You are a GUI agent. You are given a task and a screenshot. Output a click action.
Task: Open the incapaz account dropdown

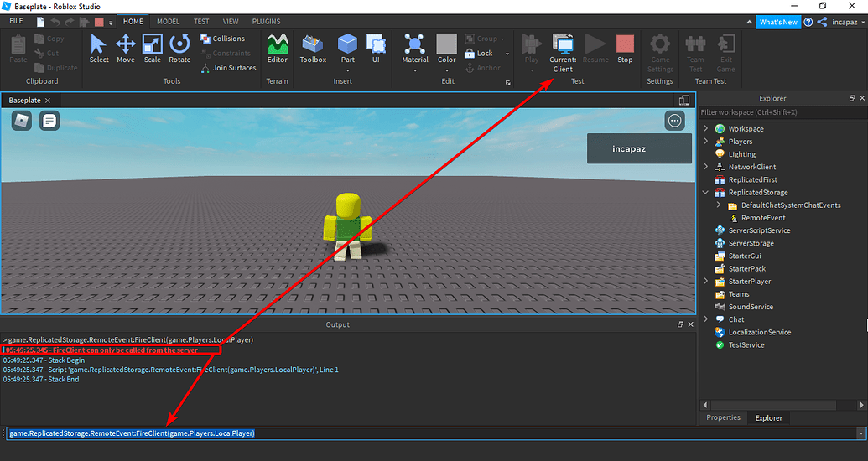(x=848, y=22)
